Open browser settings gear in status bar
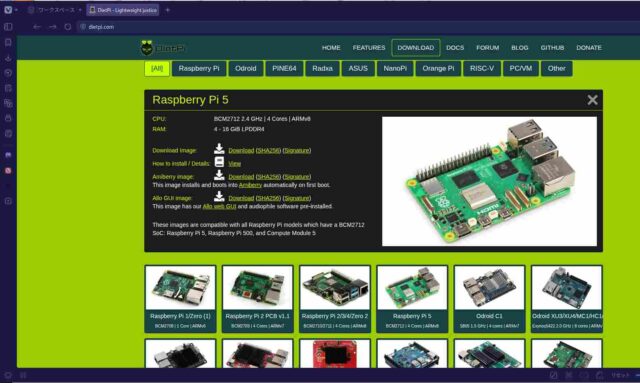The height and width of the screenshot is (383, 640). (7, 375)
